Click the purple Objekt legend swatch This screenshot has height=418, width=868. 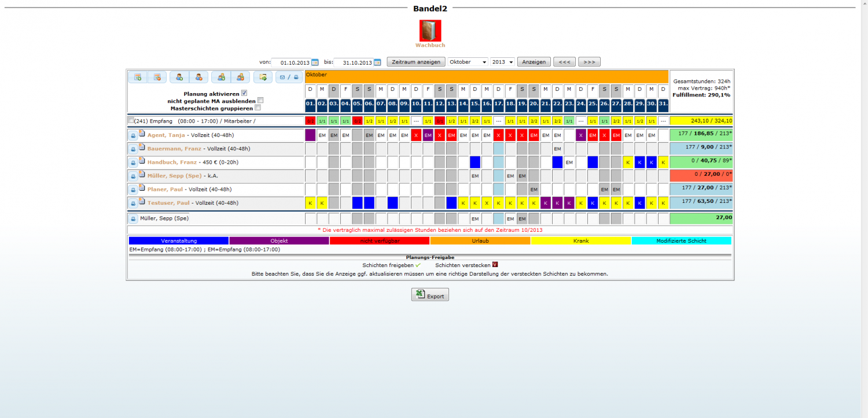279,241
